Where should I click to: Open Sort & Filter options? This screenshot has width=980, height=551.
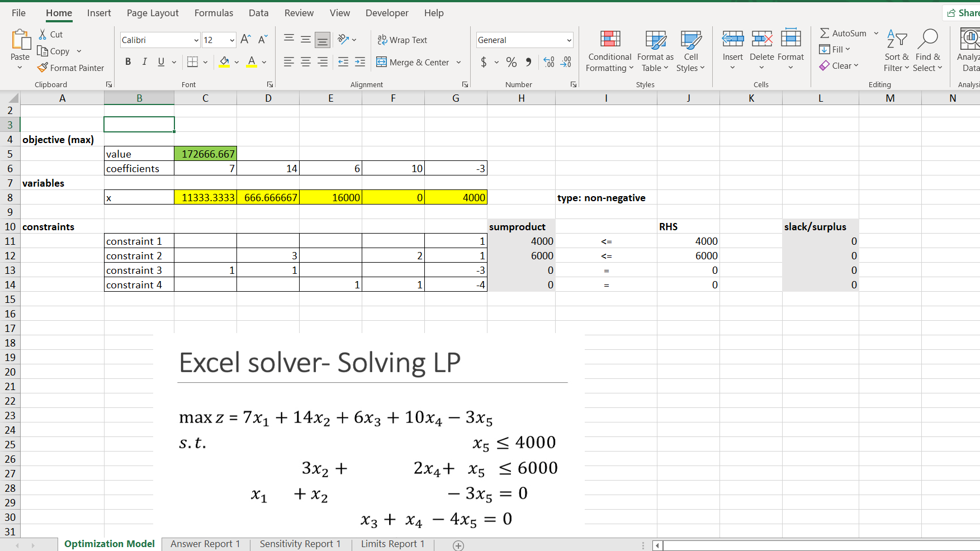896,51
